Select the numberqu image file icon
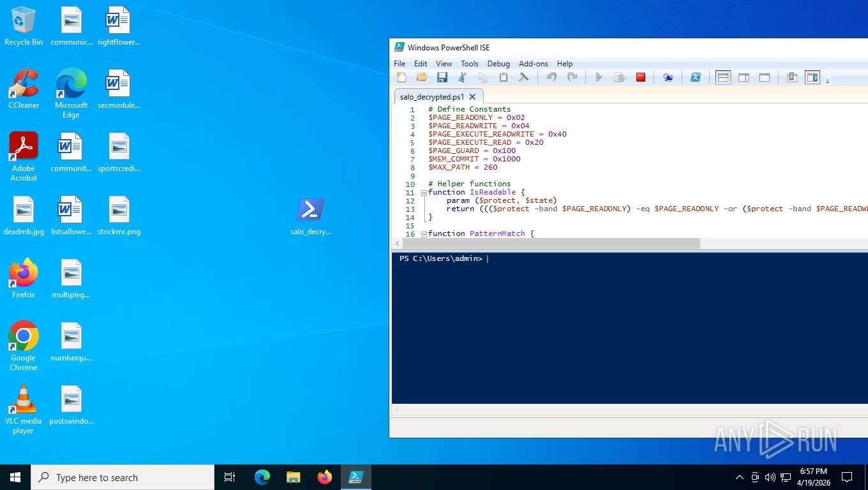 pos(71,342)
